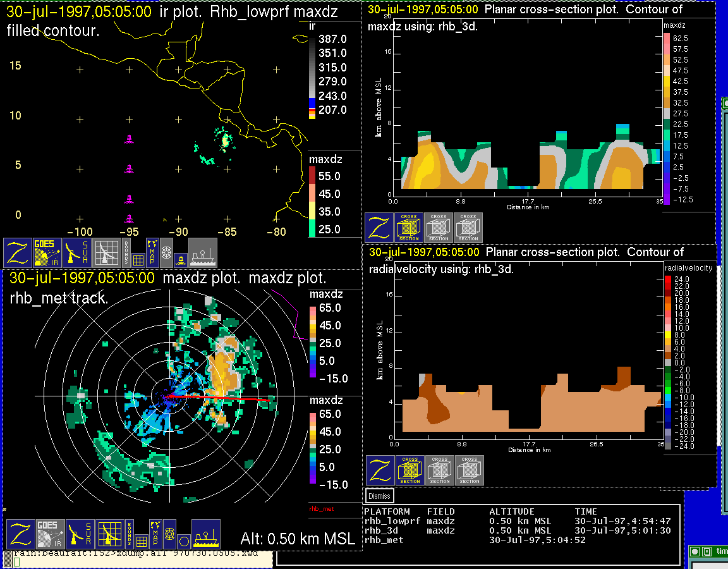Click the rhb_met label under the maxdz legend
The height and width of the screenshot is (569, 728).
(321, 508)
